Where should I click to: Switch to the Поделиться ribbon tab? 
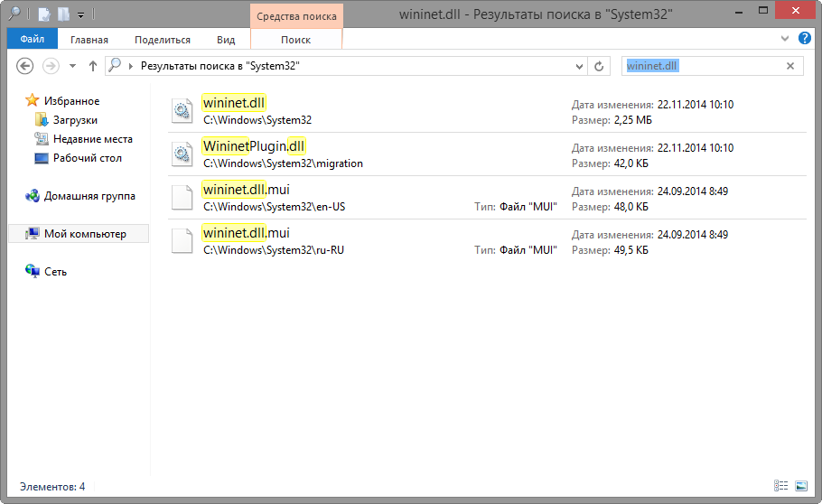point(163,40)
